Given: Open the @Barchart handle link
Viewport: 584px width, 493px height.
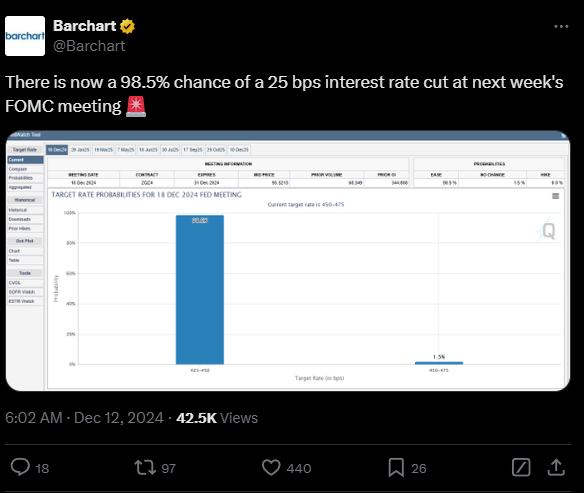Looking at the screenshot, I should [89, 46].
